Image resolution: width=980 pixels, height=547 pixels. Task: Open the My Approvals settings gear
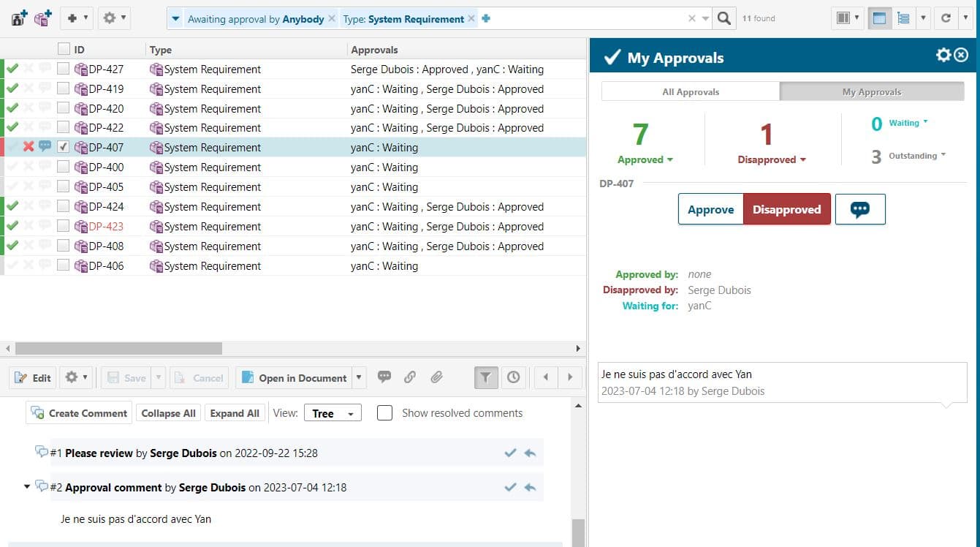pos(943,56)
